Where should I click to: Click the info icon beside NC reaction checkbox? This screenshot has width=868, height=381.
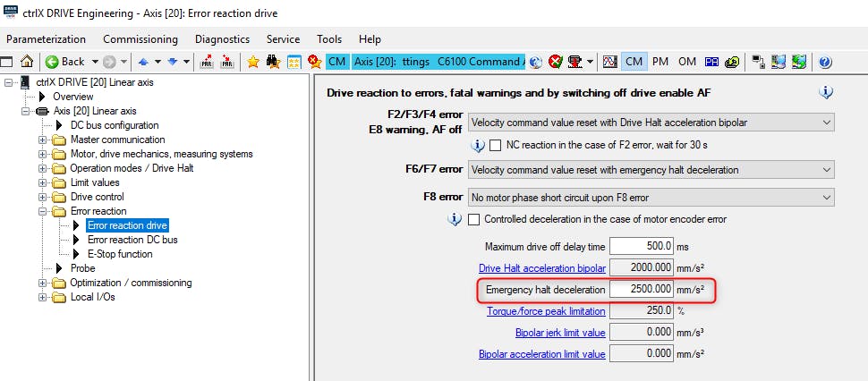tap(478, 146)
